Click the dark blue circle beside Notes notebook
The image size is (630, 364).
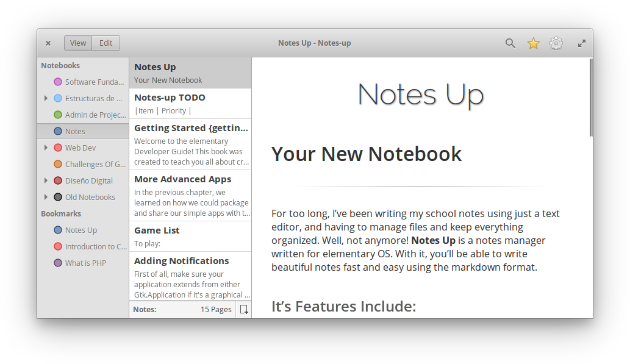58,131
